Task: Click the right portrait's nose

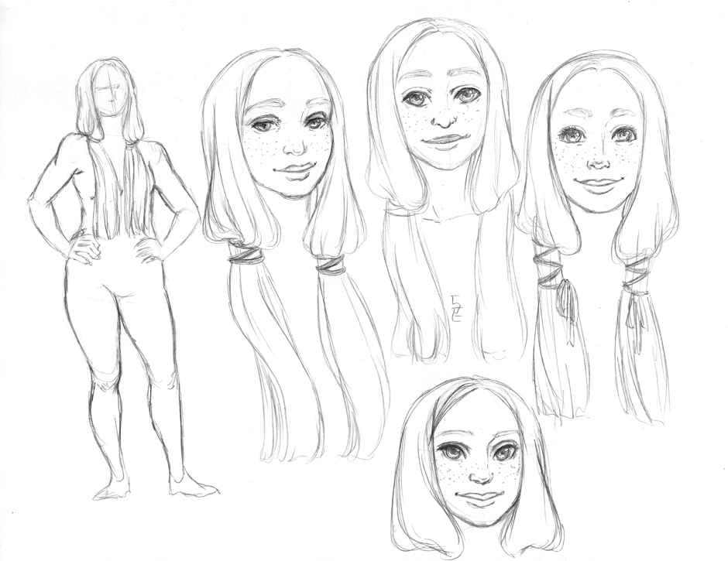Action: pos(597,162)
